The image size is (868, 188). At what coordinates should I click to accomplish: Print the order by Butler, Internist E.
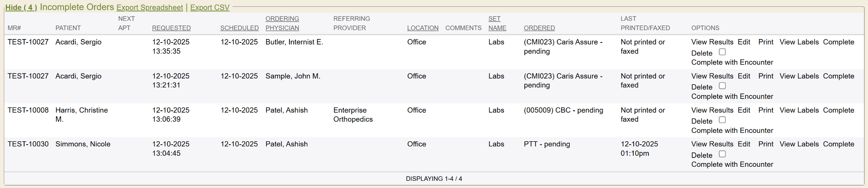pos(765,42)
